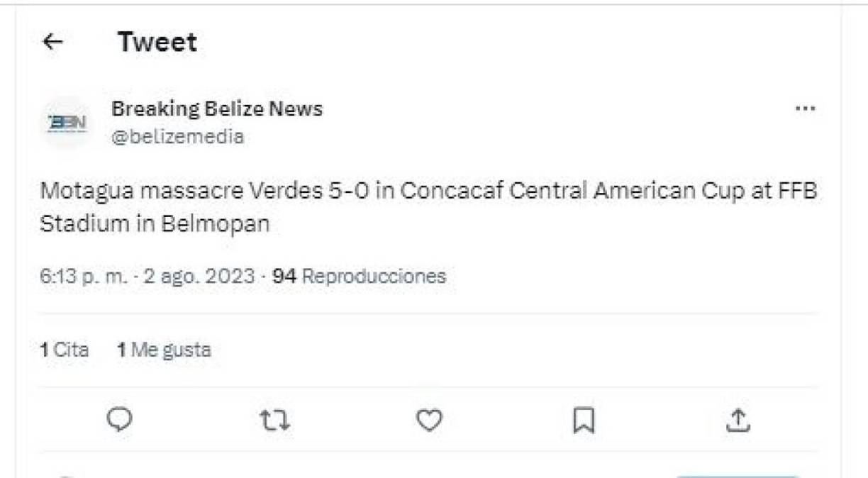Toggle the bookmark state of the tweet
868x478 pixels.
pos(583,421)
